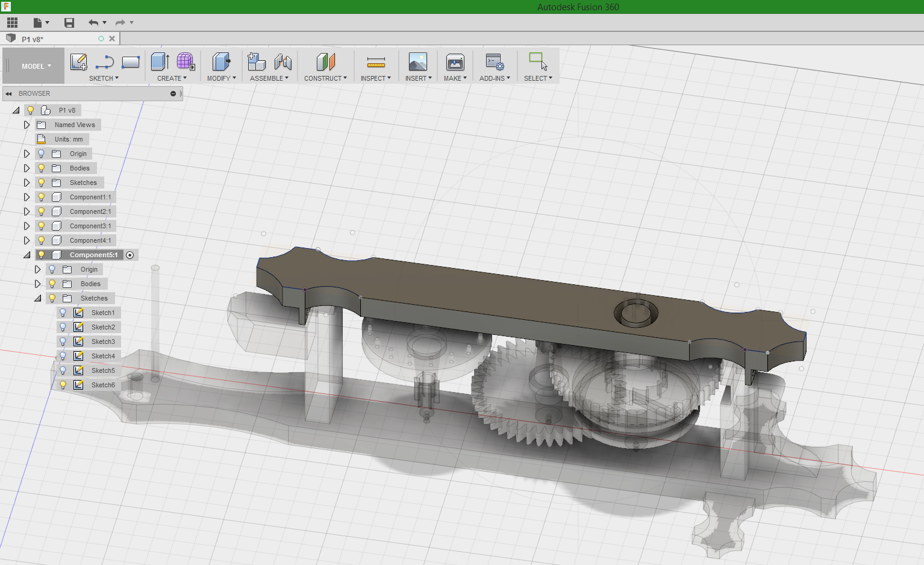Viewport: 924px width, 565px height.
Task: Open the INSERT menu label
Action: point(418,78)
